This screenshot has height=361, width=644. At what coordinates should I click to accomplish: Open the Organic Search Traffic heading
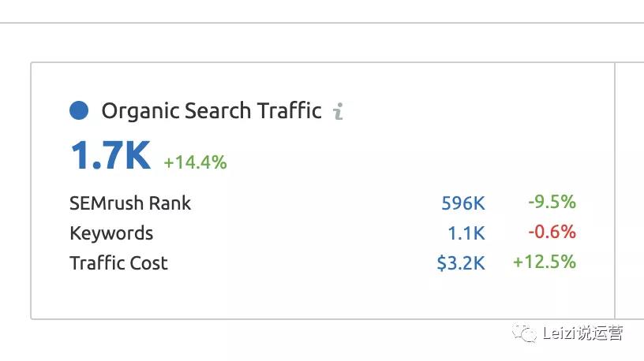pos(212,111)
